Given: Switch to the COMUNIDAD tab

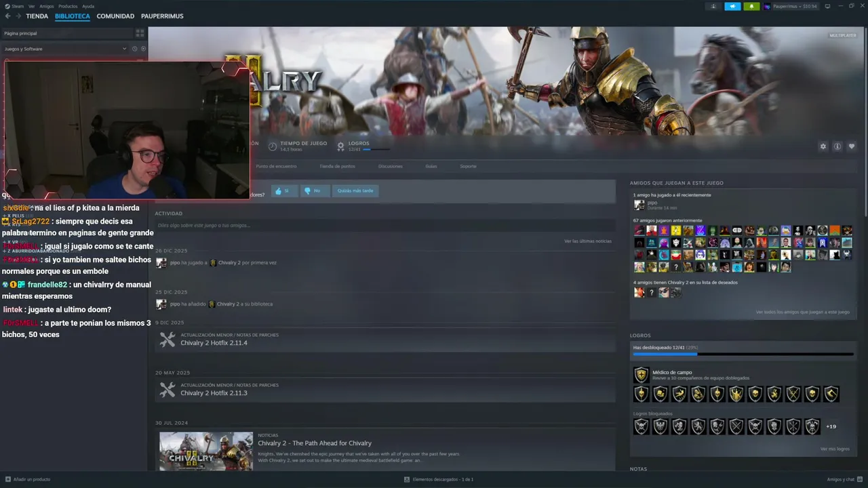Looking at the screenshot, I should 115,16.
